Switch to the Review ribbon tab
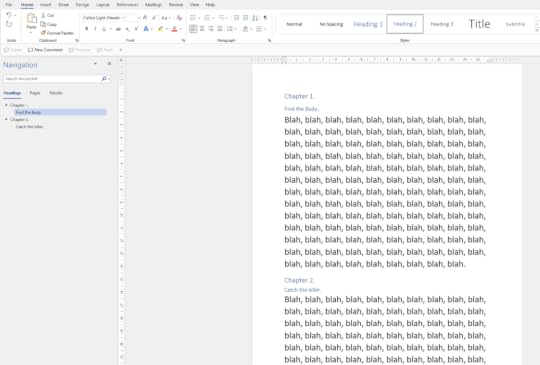This screenshot has height=365, width=540. click(x=176, y=5)
